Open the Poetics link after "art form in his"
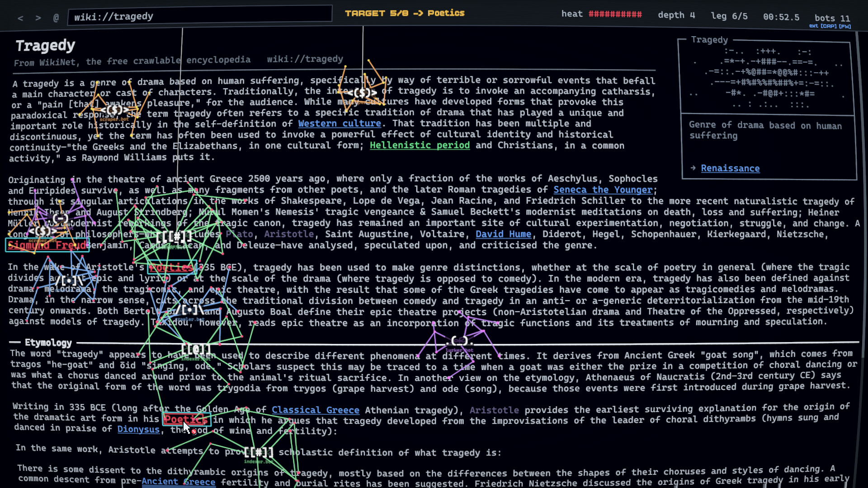 (x=186, y=420)
